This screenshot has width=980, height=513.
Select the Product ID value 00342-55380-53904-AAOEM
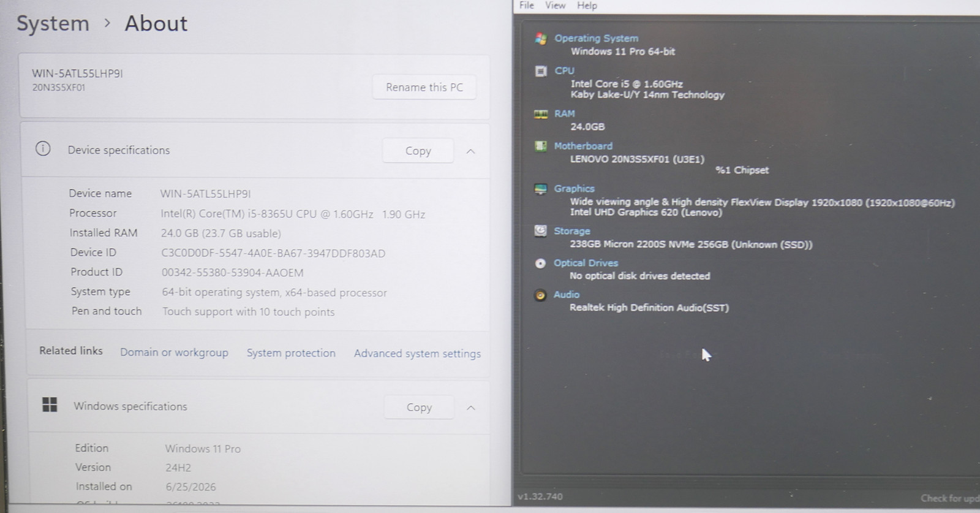click(x=232, y=273)
